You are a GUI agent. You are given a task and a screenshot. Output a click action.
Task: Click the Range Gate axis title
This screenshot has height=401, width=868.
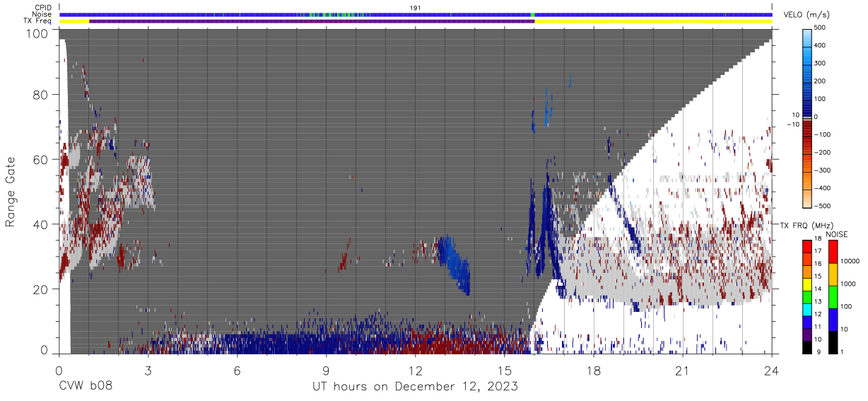point(11,192)
